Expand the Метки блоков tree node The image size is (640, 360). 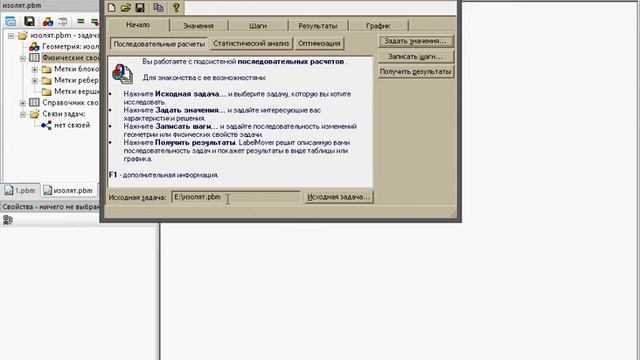[35, 69]
